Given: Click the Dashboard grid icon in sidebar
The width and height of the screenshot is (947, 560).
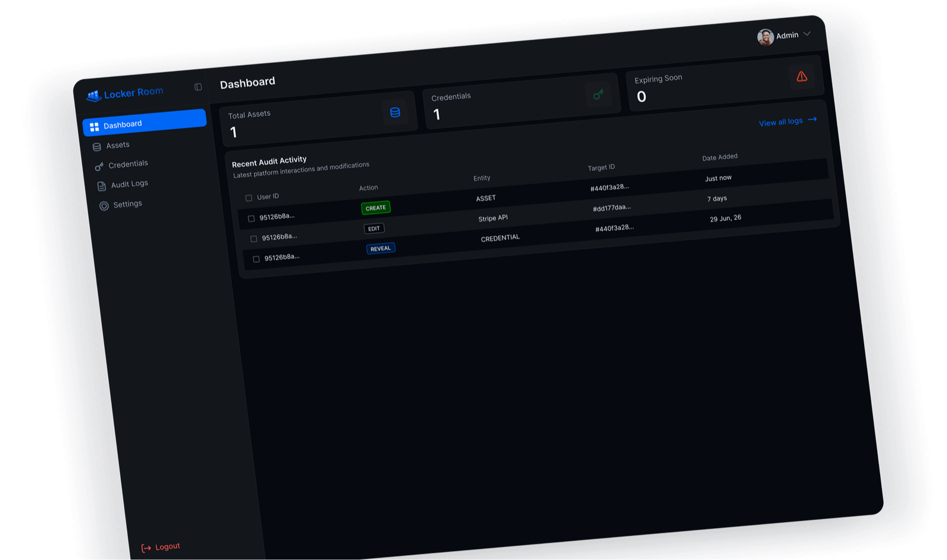Looking at the screenshot, I should point(94,127).
